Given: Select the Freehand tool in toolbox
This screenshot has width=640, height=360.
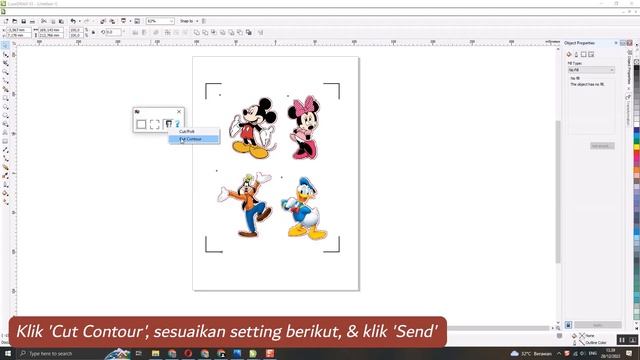Looking at the screenshot, I should click(x=5, y=81).
